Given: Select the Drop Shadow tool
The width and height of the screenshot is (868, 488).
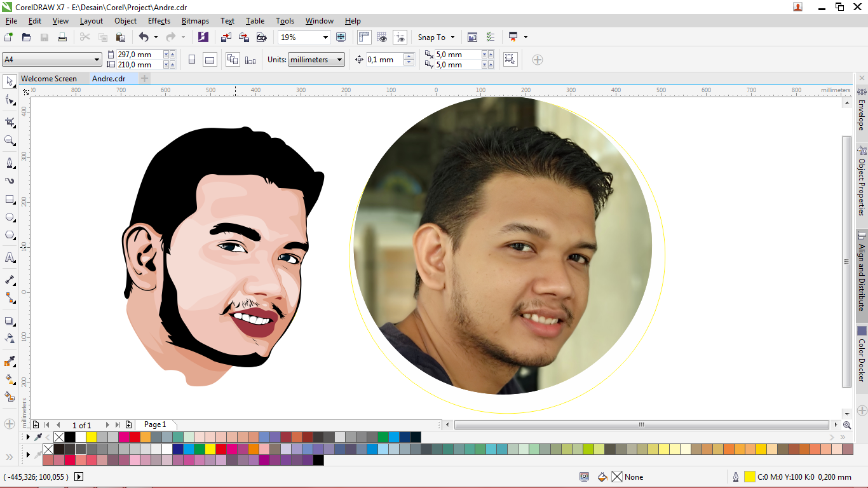Looking at the screenshot, I should [x=10, y=321].
